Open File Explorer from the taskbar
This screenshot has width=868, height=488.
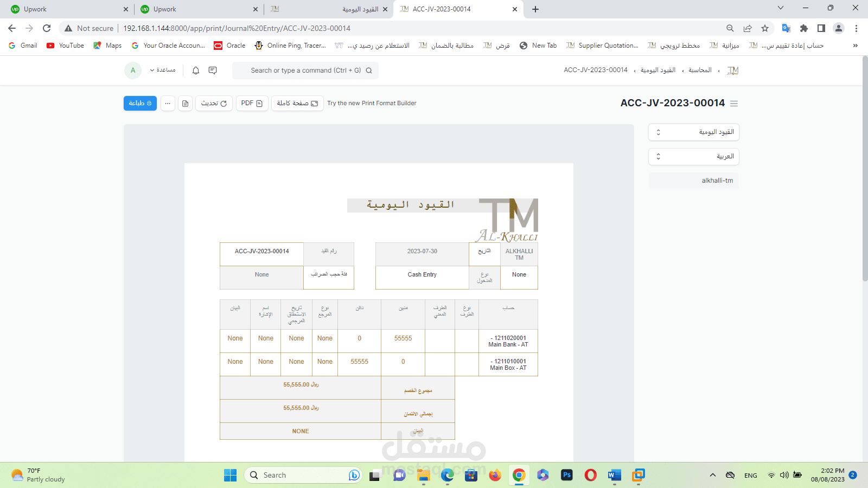(424, 475)
